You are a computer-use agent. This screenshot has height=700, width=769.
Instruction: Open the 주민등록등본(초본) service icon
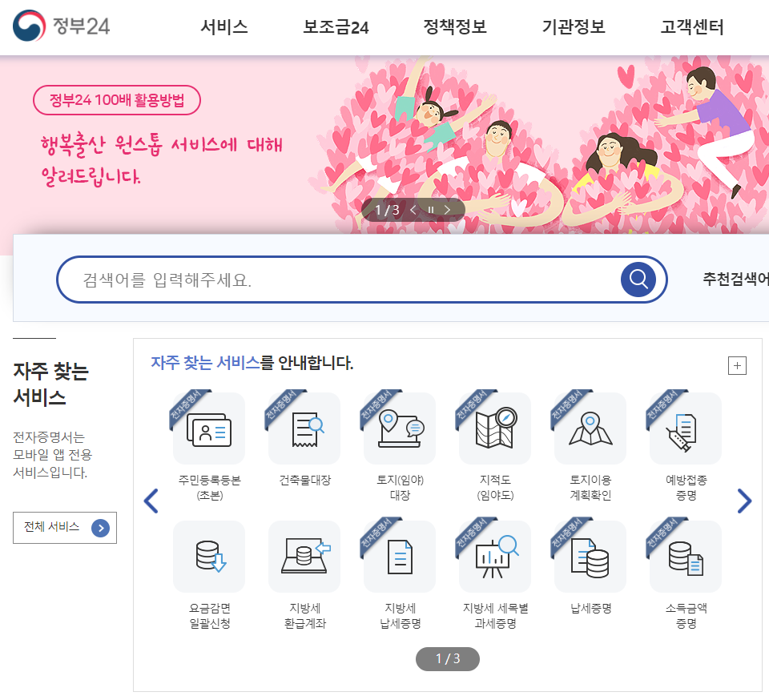coord(209,428)
